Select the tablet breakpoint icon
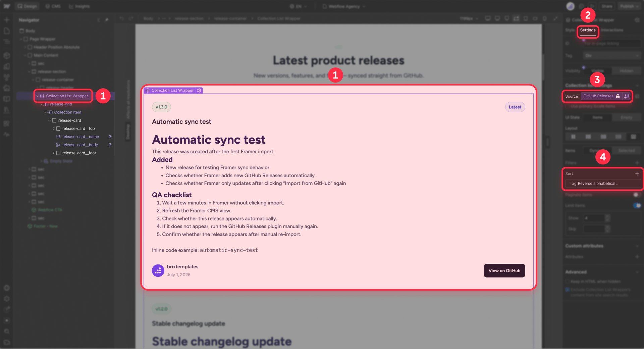The image size is (644, 349). [x=526, y=18]
